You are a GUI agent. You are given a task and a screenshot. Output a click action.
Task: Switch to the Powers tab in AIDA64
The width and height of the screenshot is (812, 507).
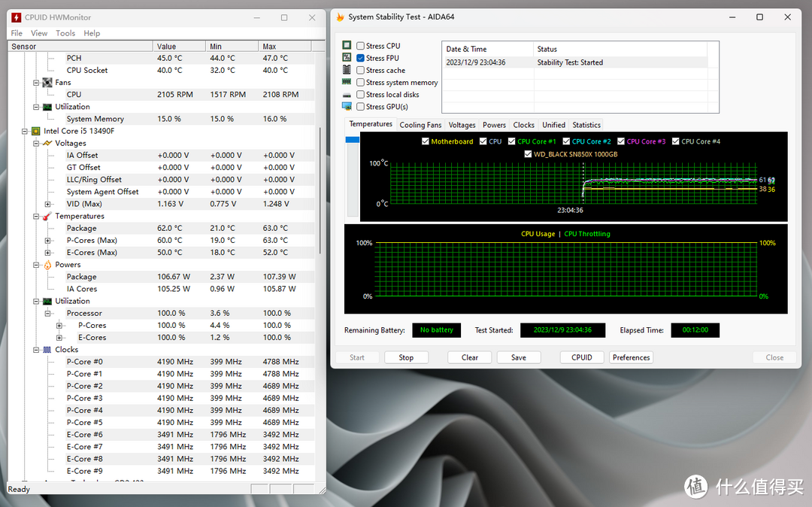494,125
